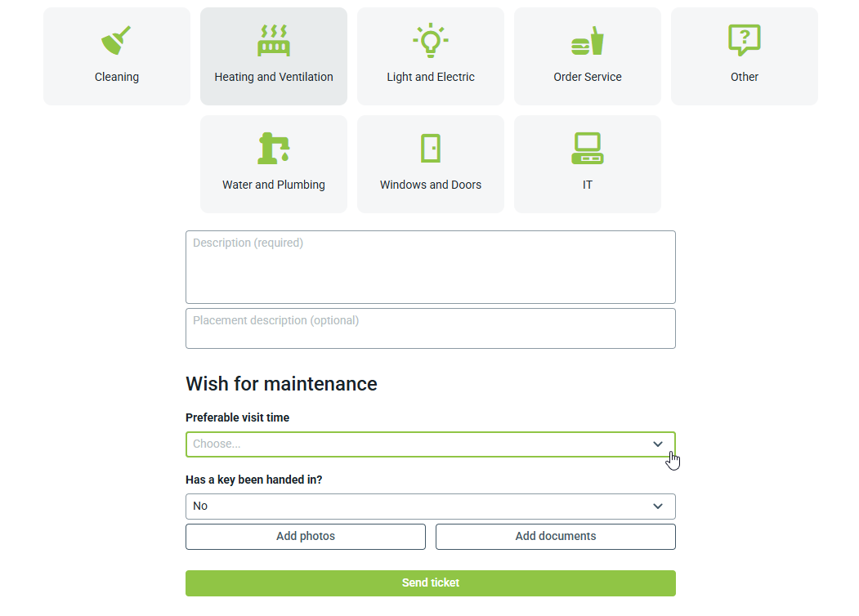Pick the Light and Electric bulb icon

[x=430, y=40]
